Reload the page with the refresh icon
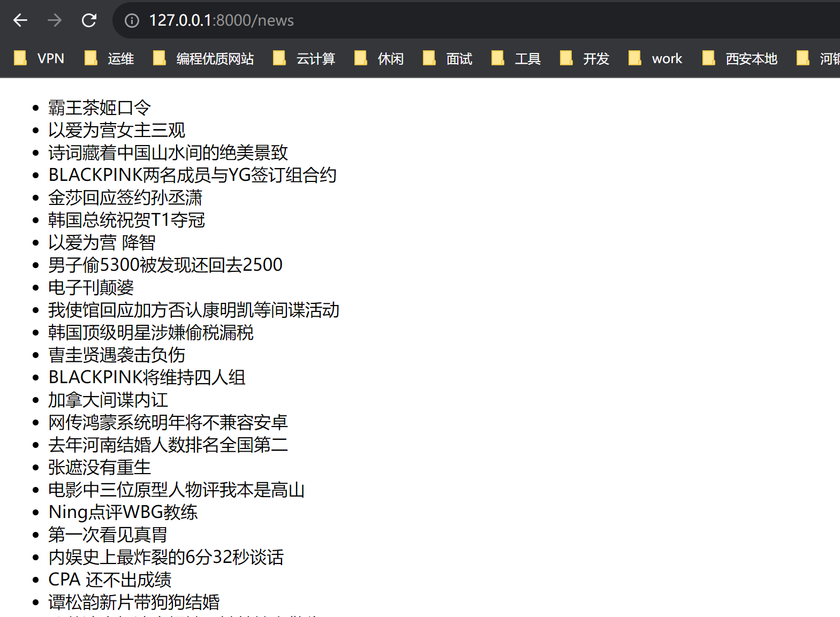Screen dimensions: 840x617 coord(89,20)
